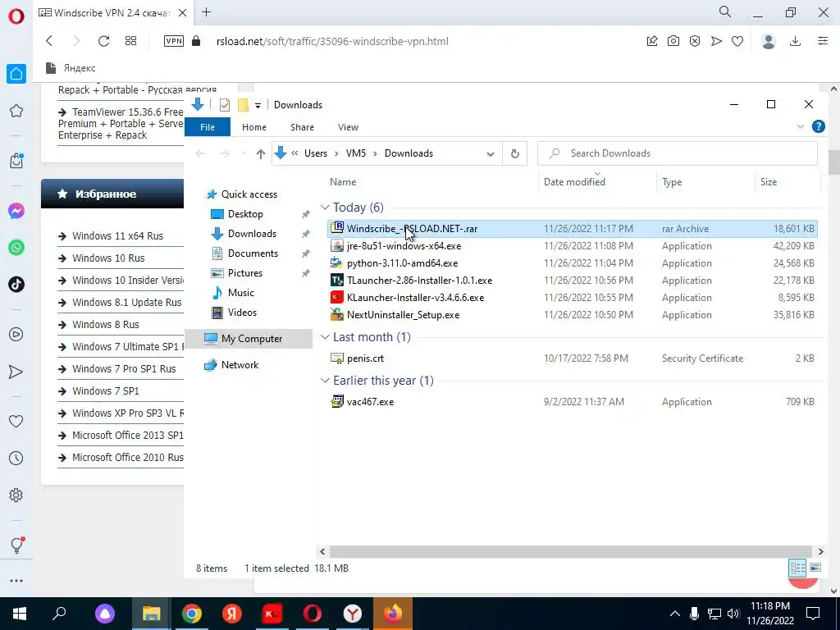Select the Windscribe VPN browser tab

pyautogui.click(x=113, y=12)
